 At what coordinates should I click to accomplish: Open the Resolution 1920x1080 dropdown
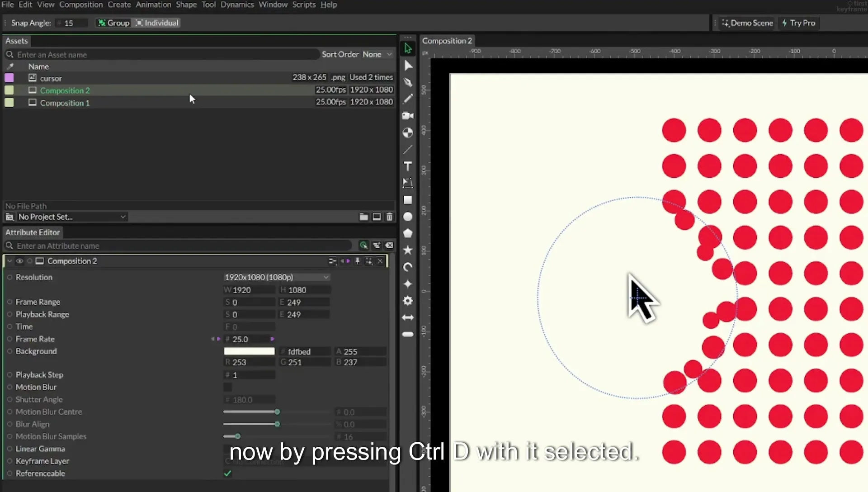click(x=277, y=277)
